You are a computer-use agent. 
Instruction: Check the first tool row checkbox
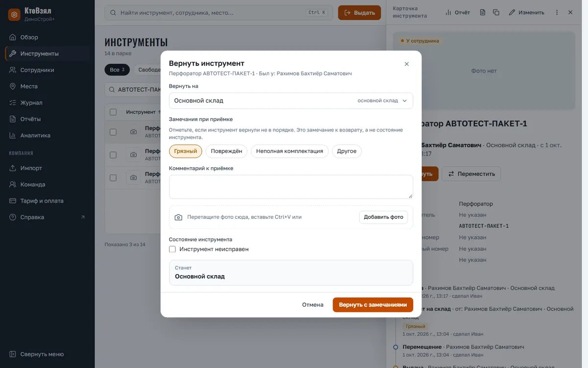(x=113, y=132)
